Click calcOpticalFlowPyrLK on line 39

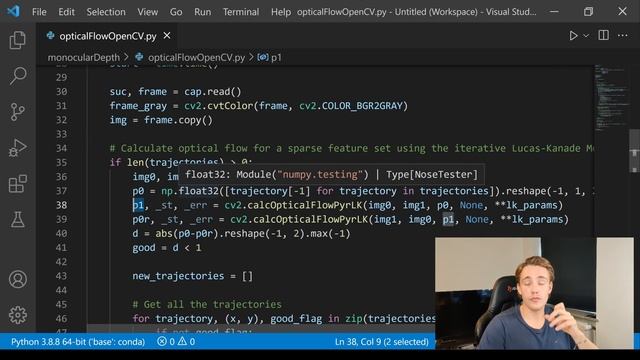(310, 219)
